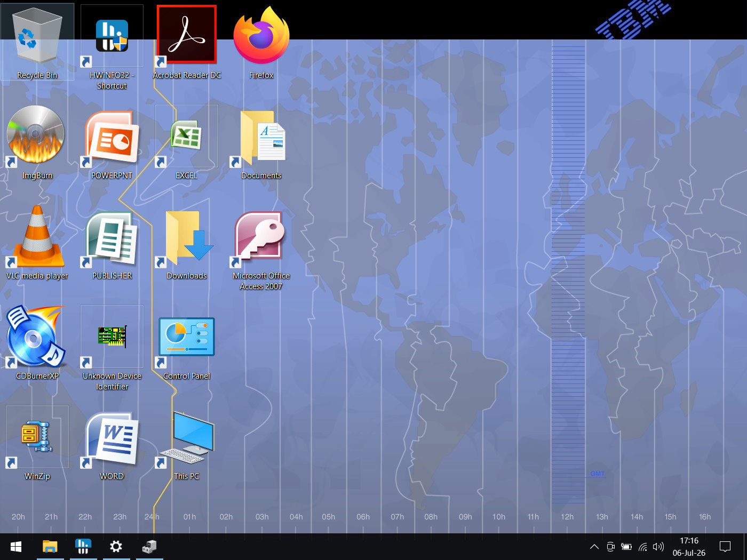Show hidden system tray icons
Screen dimensions: 747x560
(x=594, y=547)
